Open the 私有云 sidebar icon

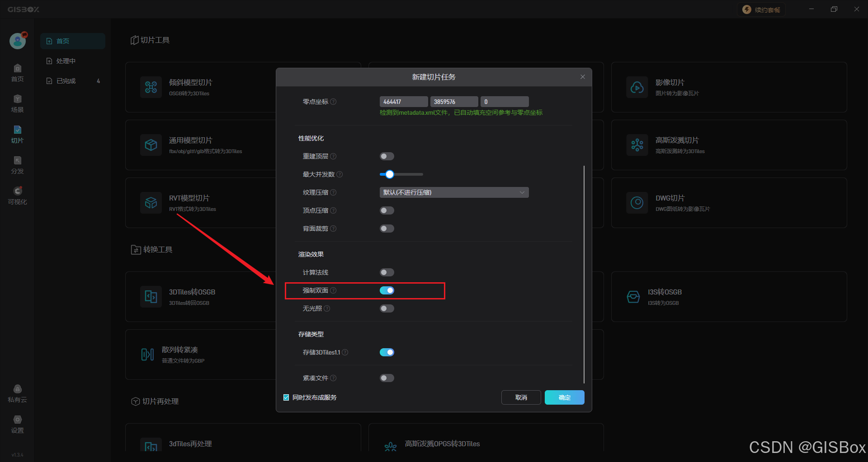(x=17, y=393)
